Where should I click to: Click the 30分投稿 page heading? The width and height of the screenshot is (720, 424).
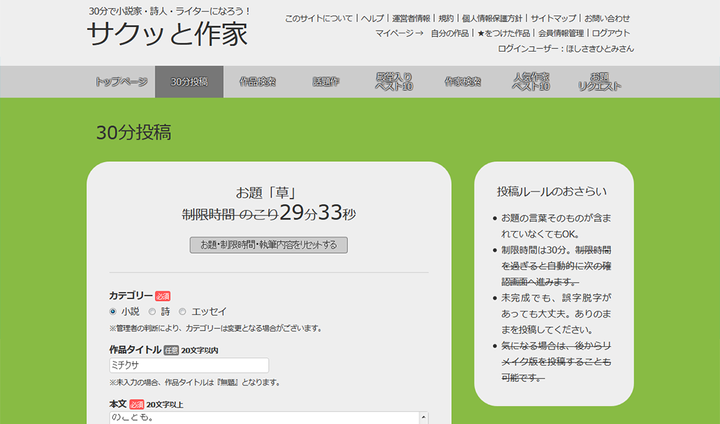point(134,132)
